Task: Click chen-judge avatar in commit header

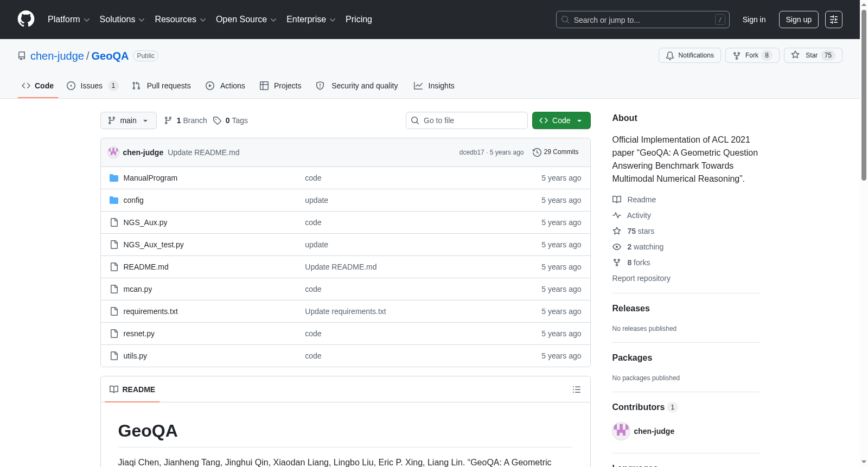Action: (x=113, y=152)
